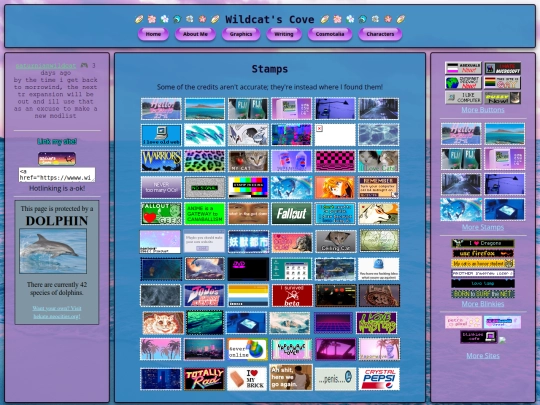The width and height of the screenshot is (540, 405).
Task: Click the 'use Firefox' blinkie
Action: (483, 253)
